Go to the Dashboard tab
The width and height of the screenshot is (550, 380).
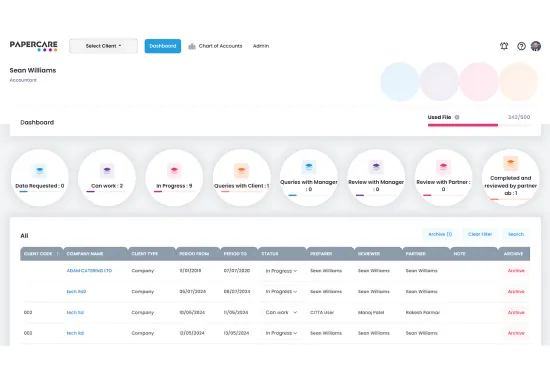(163, 46)
